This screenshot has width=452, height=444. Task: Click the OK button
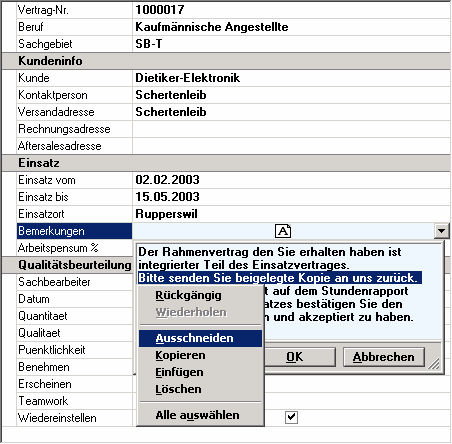(x=299, y=357)
